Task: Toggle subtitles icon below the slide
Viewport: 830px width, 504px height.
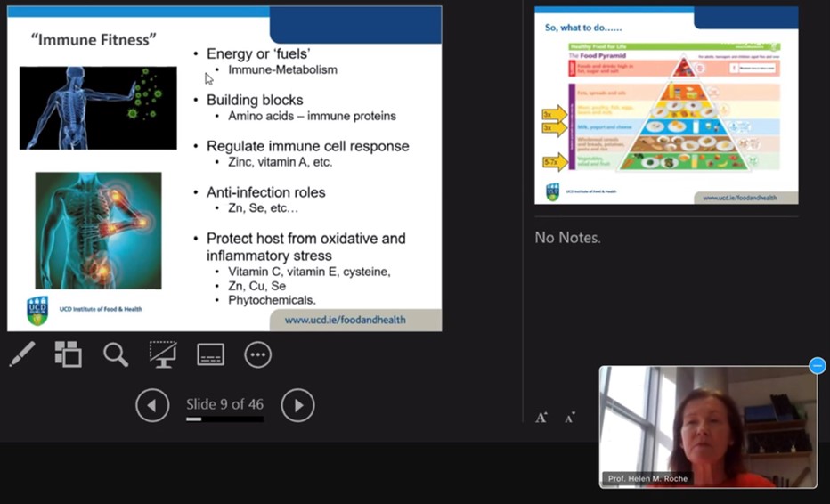Action: click(210, 354)
